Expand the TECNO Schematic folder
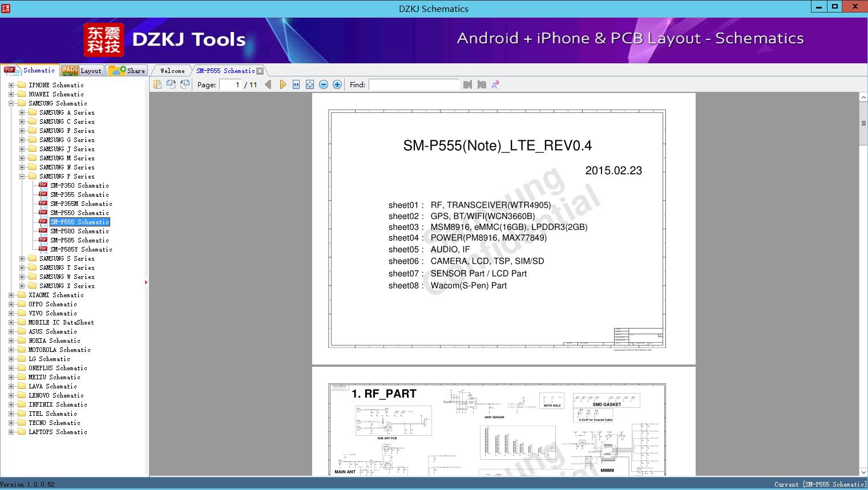 coord(11,423)
